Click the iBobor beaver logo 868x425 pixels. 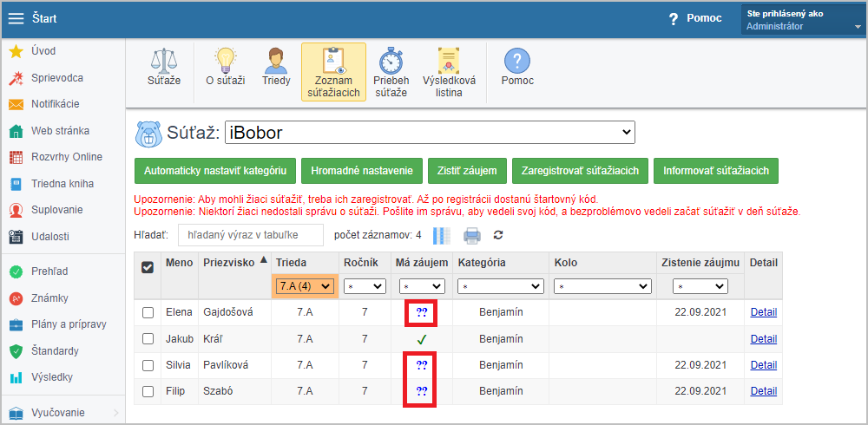point(148,134)
